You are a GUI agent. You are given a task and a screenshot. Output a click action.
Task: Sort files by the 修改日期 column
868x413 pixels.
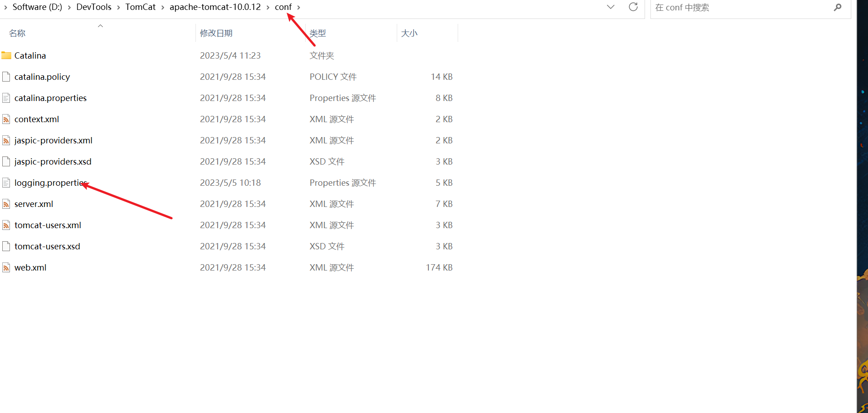click(216, 33)
